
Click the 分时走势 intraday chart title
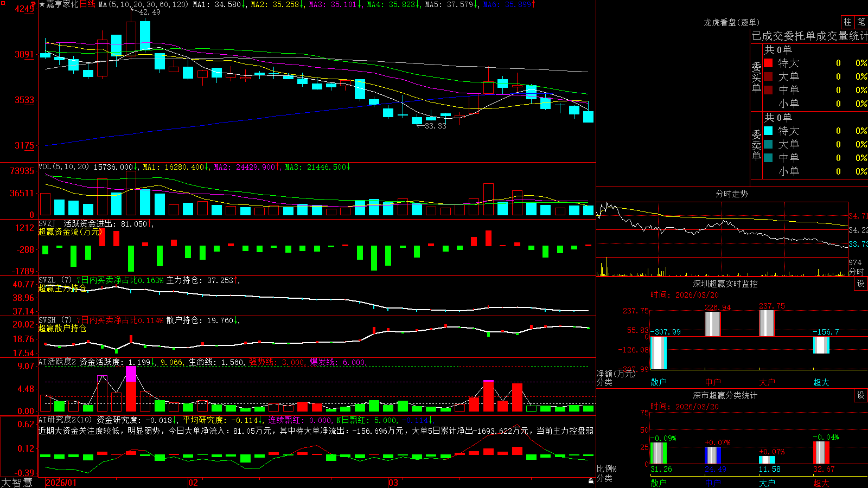pos(731,194)
